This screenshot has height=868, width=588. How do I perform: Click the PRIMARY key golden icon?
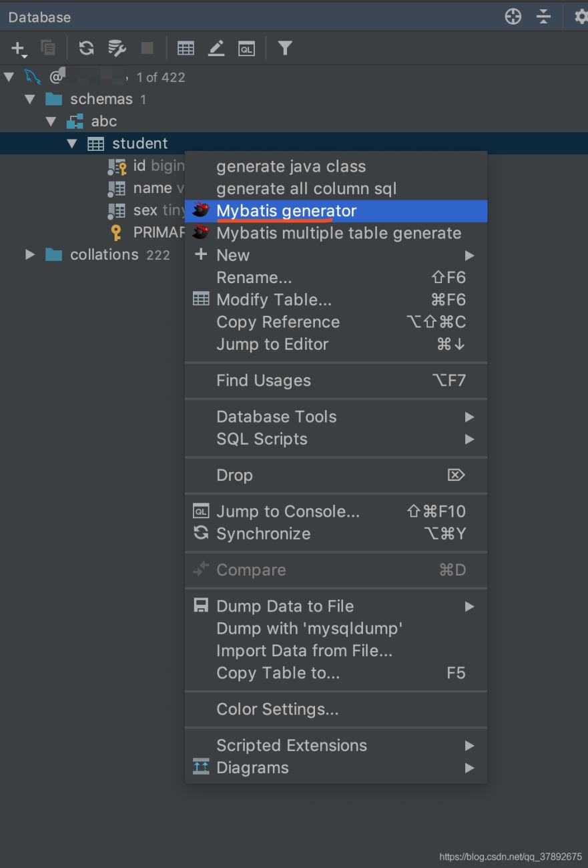point(117,233)
